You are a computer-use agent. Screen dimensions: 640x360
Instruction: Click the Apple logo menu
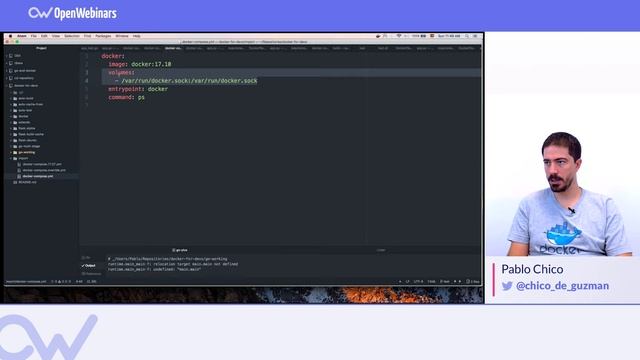[x=11, y=36]
